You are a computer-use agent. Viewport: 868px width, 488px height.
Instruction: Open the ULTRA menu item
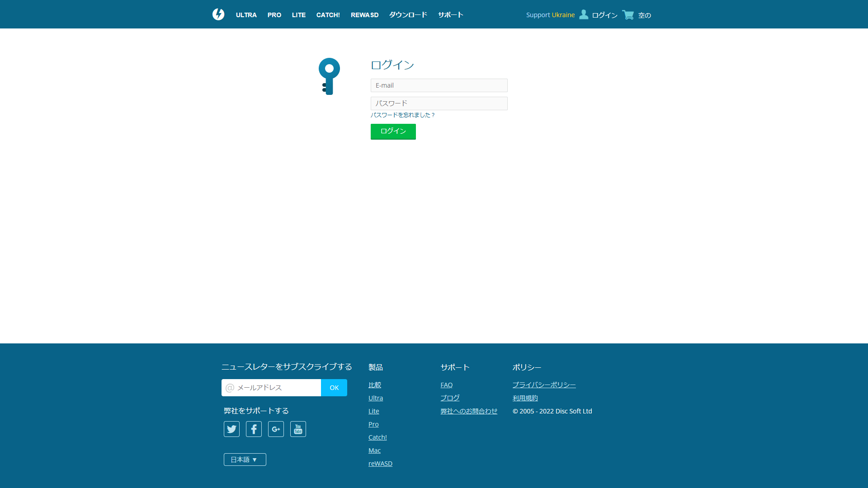246,15
